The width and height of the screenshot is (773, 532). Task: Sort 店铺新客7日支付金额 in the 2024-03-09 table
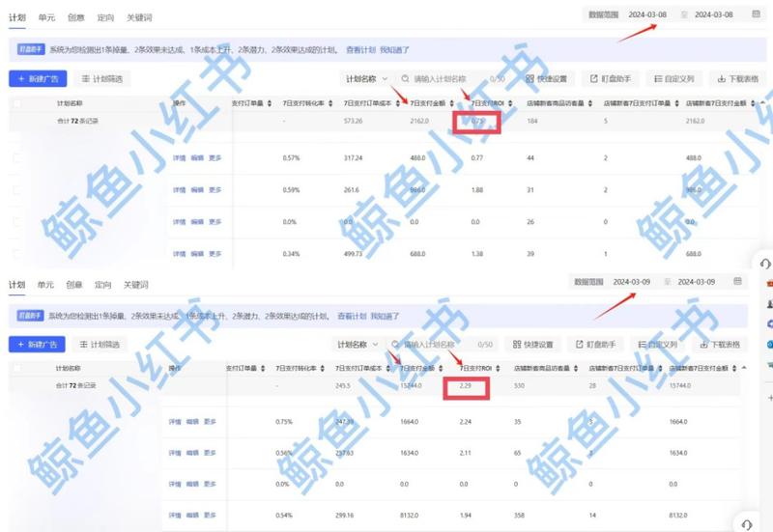(x=734, y=368)
